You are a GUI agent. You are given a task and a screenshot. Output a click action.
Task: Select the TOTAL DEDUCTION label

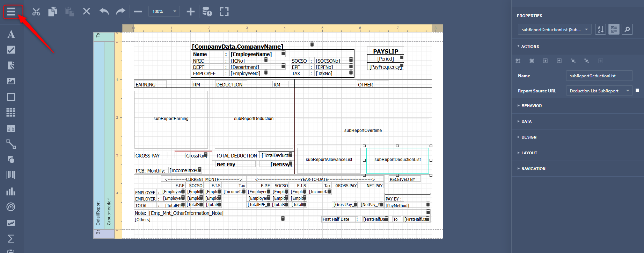(x=236, y=155)
